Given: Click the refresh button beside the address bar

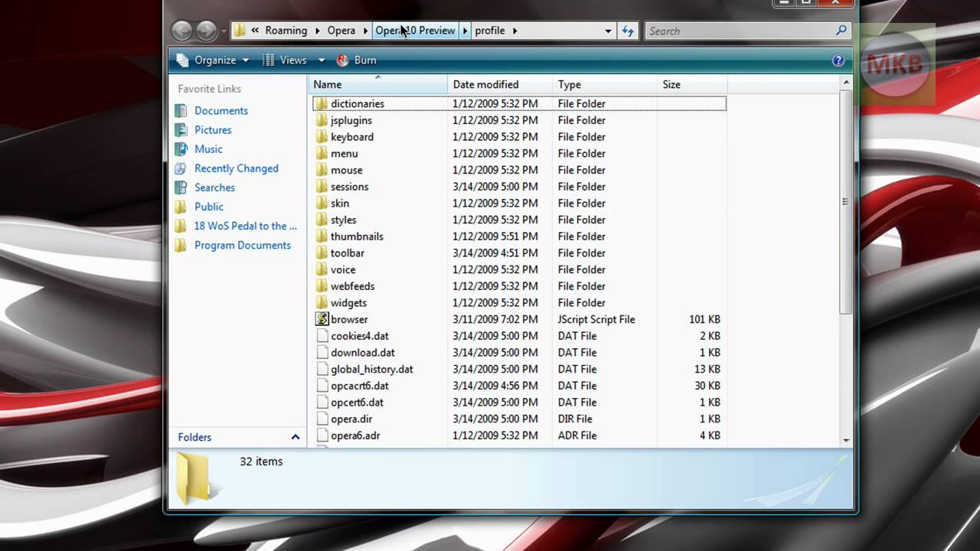Looking at the screenshot, I should [x=628, y=31].
